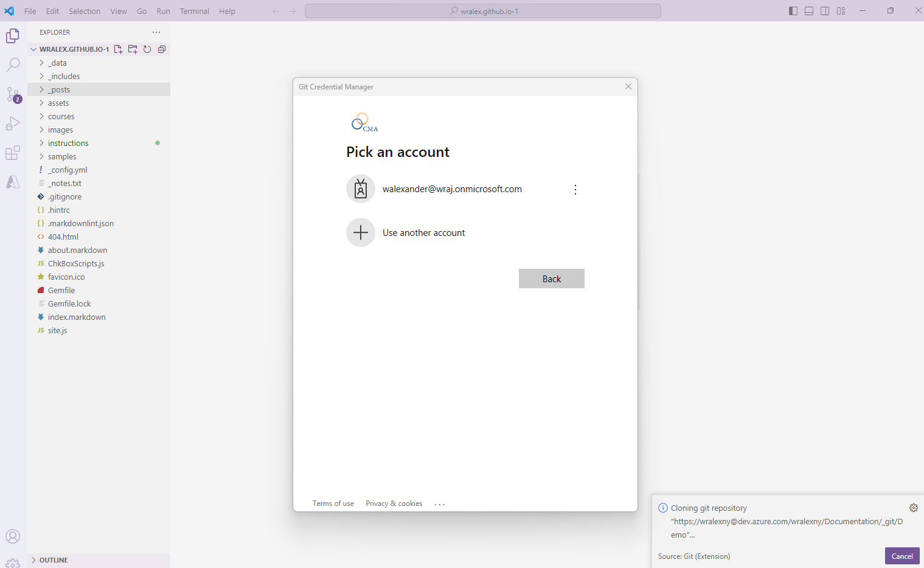
Task: Toggle the secondary side bar layout icon
Action: click(825, 11)
